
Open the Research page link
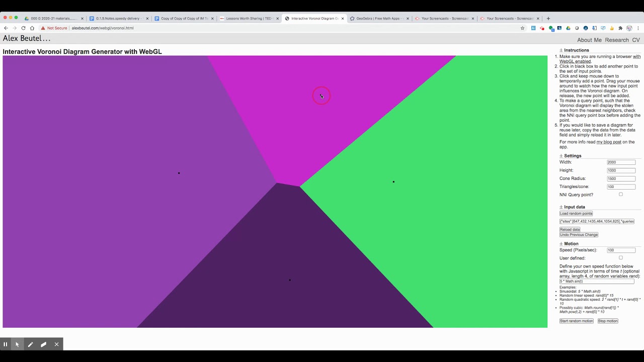coord(617,40)
